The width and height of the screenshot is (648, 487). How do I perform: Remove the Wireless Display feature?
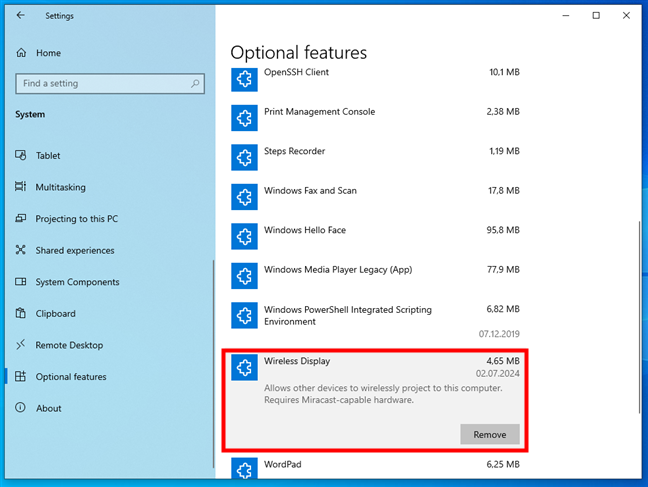(490, 434)
